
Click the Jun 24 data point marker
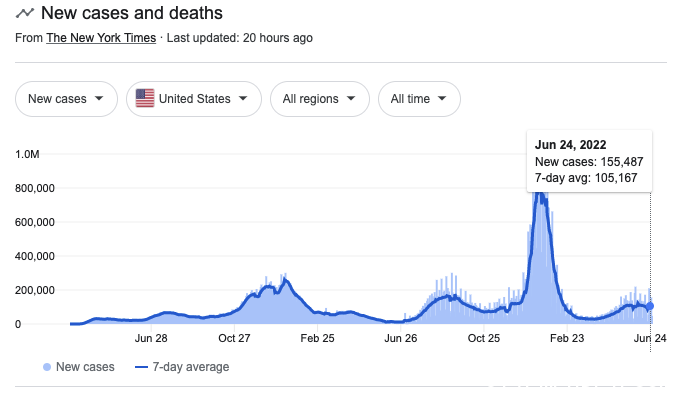pos(650,306)
